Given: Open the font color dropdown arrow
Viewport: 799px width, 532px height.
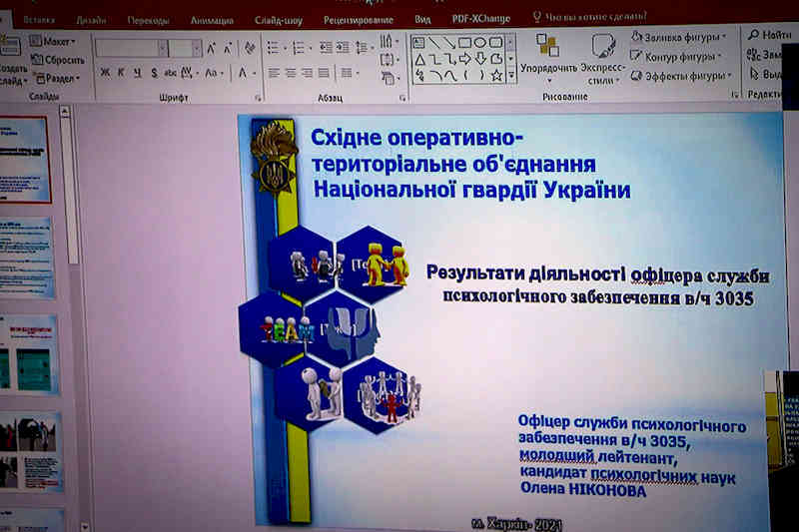Looking at the screenshot, I should 254,74.
